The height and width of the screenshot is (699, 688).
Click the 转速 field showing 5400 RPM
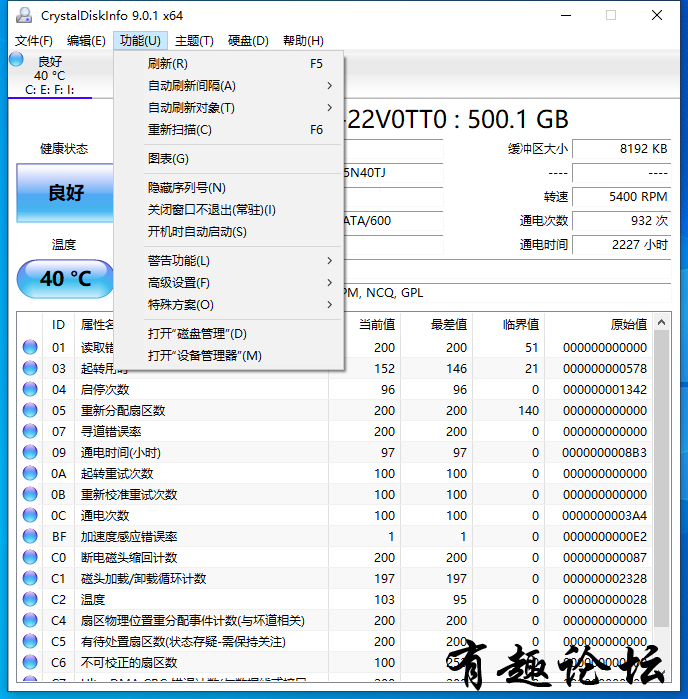[x=622, y=197]
